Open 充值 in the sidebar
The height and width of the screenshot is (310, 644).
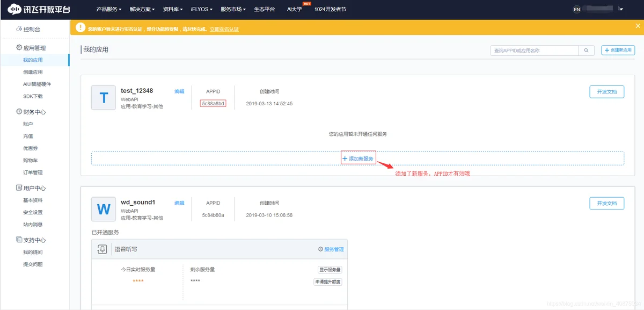(x=28, y=136)
